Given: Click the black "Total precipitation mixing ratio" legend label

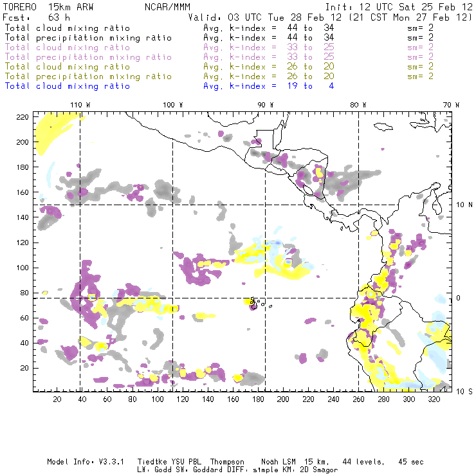Looking at the screenshot, I should click(88, 38).
